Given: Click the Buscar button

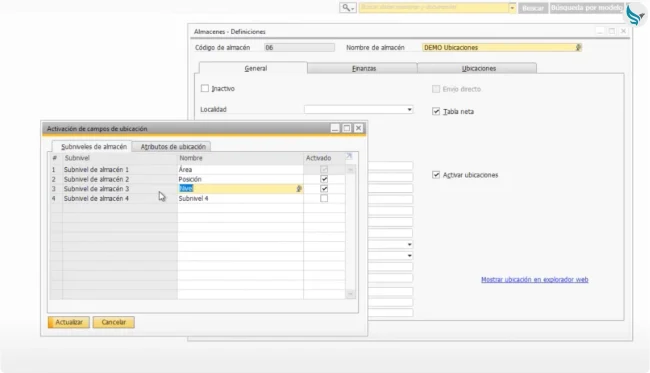Looking at the screenshot, I should (533, 8).
